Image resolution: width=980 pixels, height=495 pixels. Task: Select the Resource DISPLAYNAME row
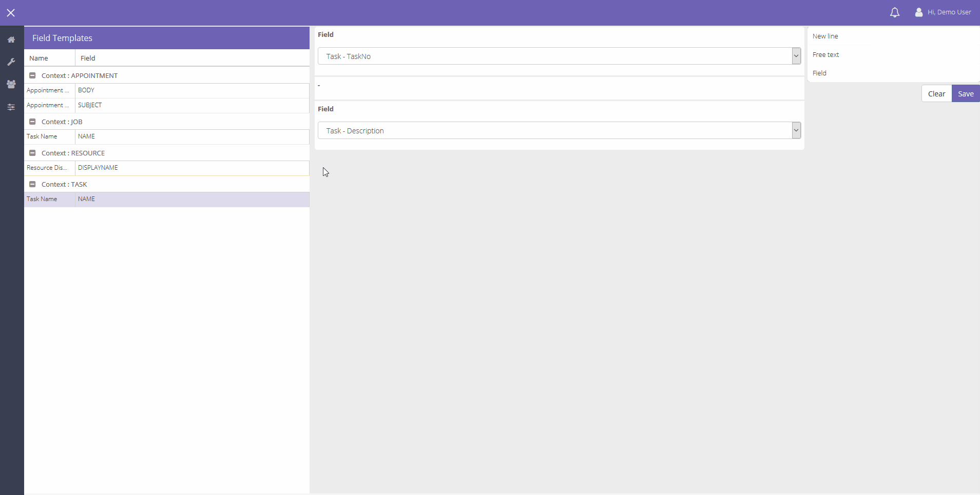pos(167,168)
